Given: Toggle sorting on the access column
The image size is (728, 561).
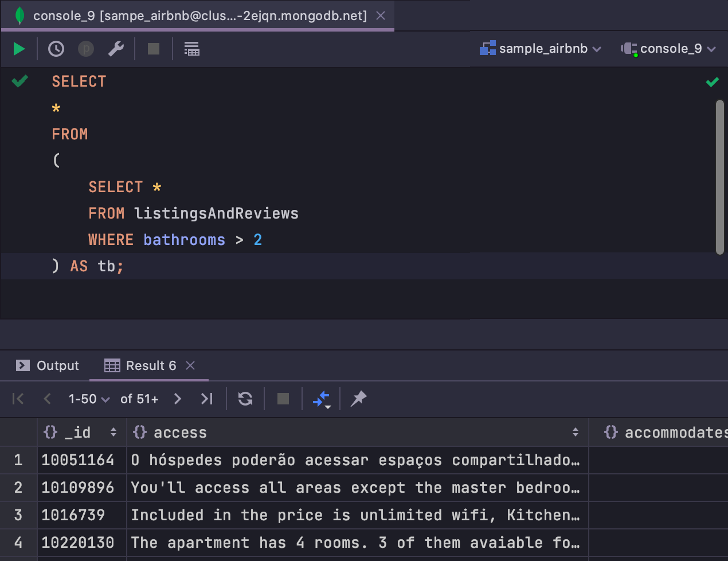Looking at the screenshot, I should (x=576, y=432).
